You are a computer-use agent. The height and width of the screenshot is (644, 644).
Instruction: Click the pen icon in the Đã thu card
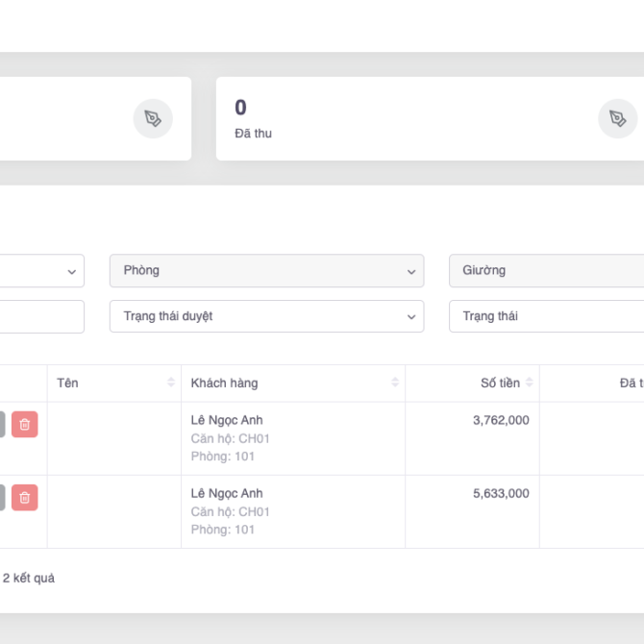pyautogui.click(x=617, y=118)
